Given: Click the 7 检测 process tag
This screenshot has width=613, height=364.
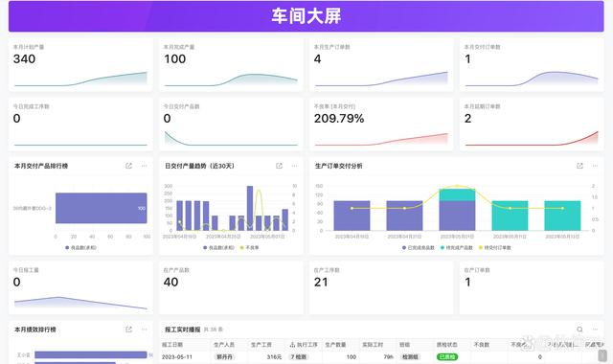Looking at the screenshot, I should click(x=299, y=357).
